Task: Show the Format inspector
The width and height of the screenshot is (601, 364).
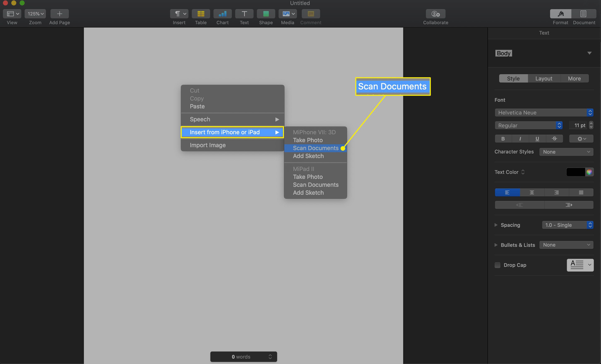Action: coord(561,14)
